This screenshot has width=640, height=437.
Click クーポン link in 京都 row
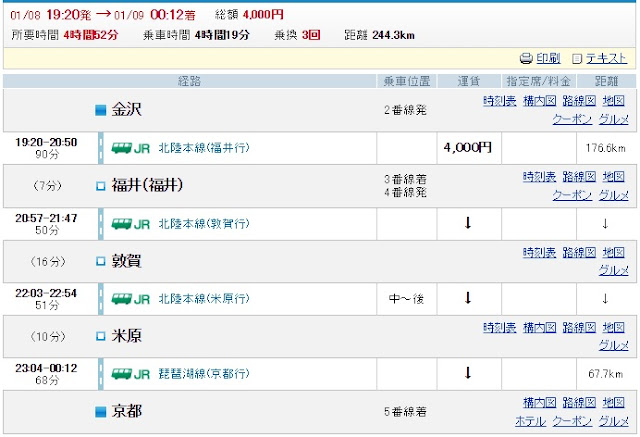pyautogui.click(x=572, y=421)
